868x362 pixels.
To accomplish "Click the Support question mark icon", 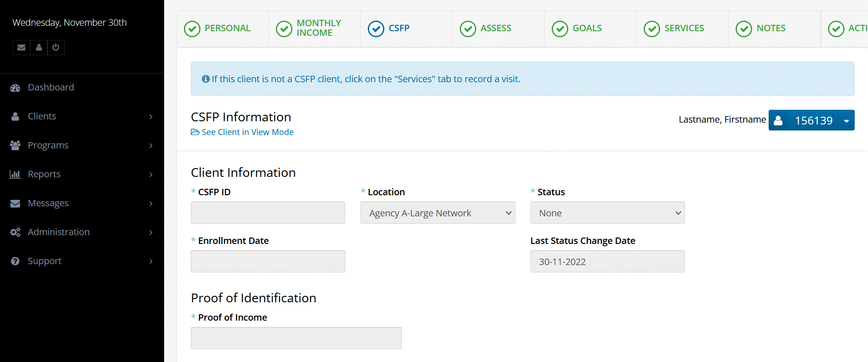I will pos(15,261).
